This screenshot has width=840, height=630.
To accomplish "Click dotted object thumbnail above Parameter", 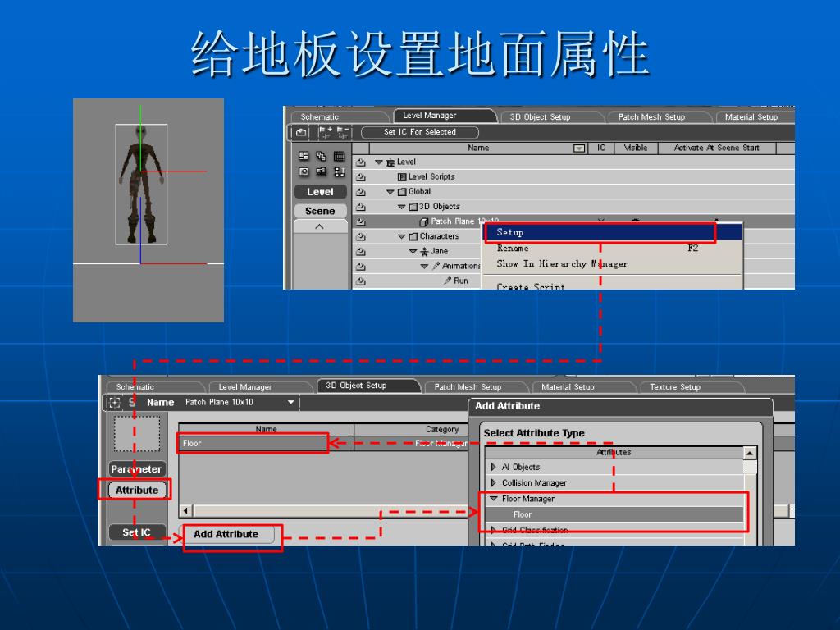I will pos(137,434).
